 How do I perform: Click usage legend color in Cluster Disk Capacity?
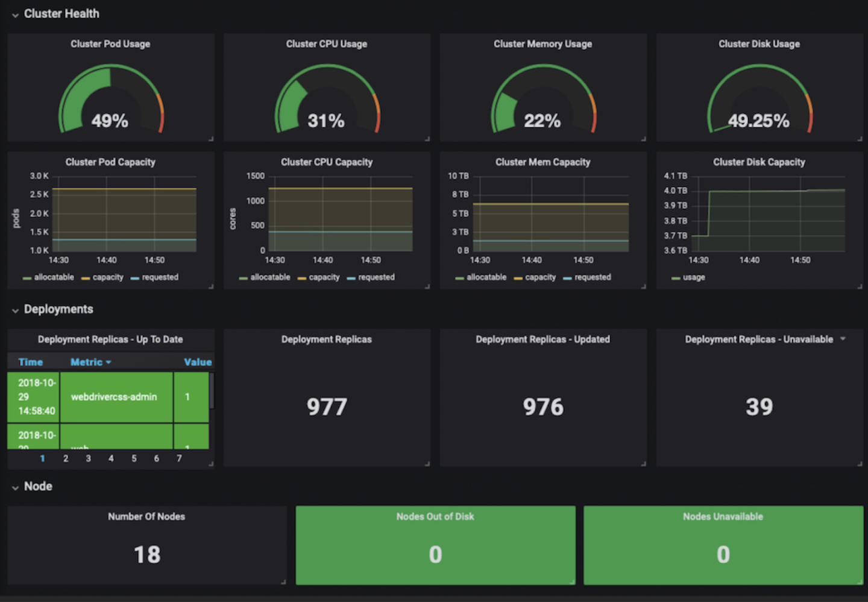pos(676,278)
